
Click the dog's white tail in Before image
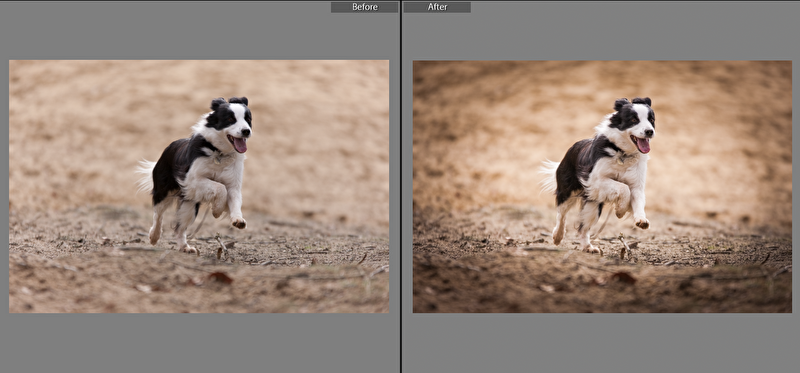(145, 175)
